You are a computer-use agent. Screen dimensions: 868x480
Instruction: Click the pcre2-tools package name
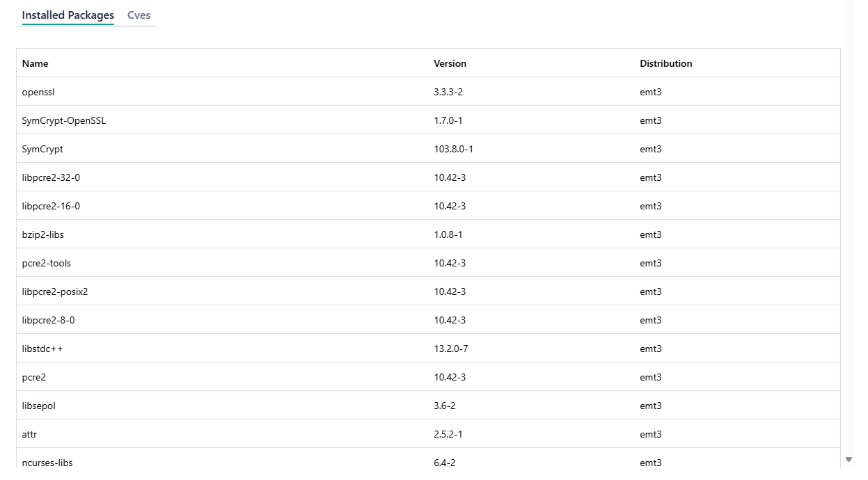tap(47, 263)
